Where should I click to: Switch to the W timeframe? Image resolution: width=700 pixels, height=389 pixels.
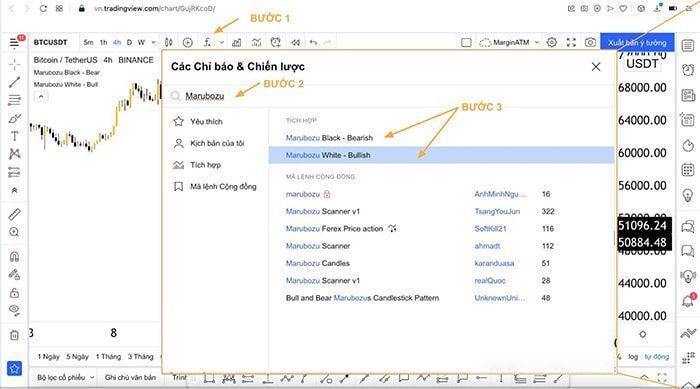pyautogui.click(x=141, y=42)
